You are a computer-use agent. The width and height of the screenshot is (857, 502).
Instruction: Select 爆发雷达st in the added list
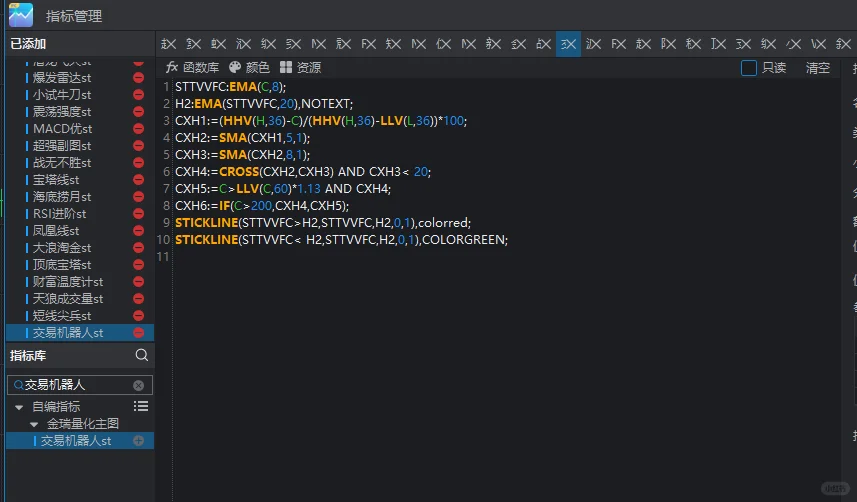(62, 78)
